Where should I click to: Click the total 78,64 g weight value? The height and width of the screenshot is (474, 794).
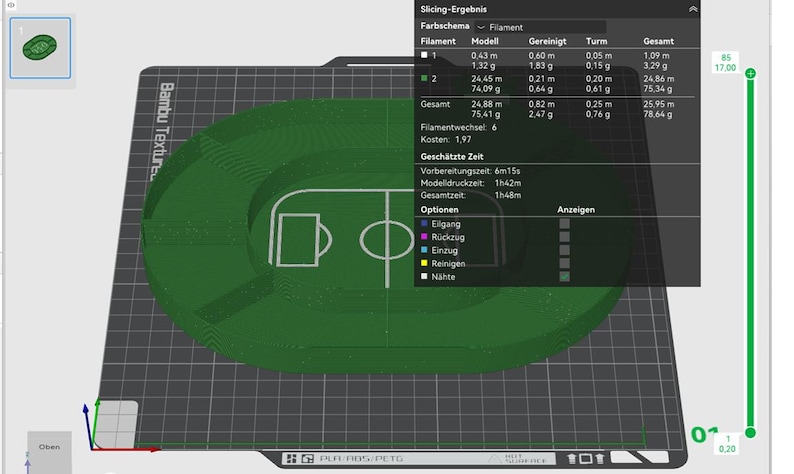click(658, 114)
